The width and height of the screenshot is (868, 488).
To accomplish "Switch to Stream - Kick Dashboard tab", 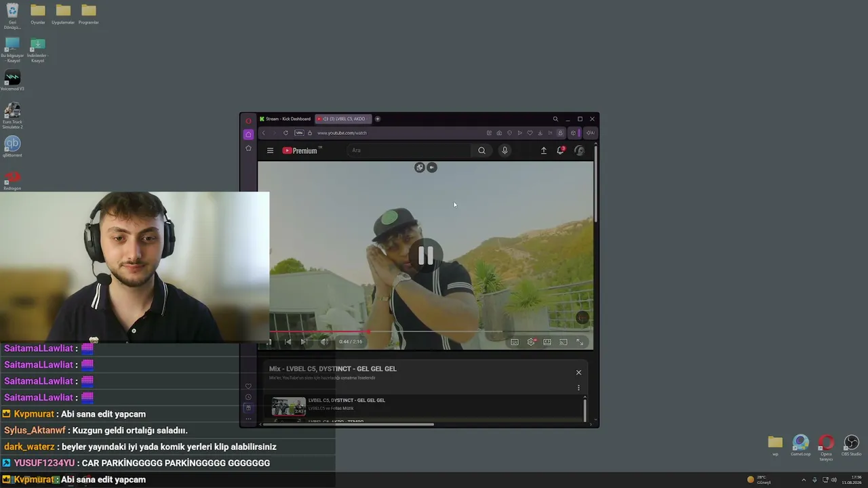I will coord(285,119).
